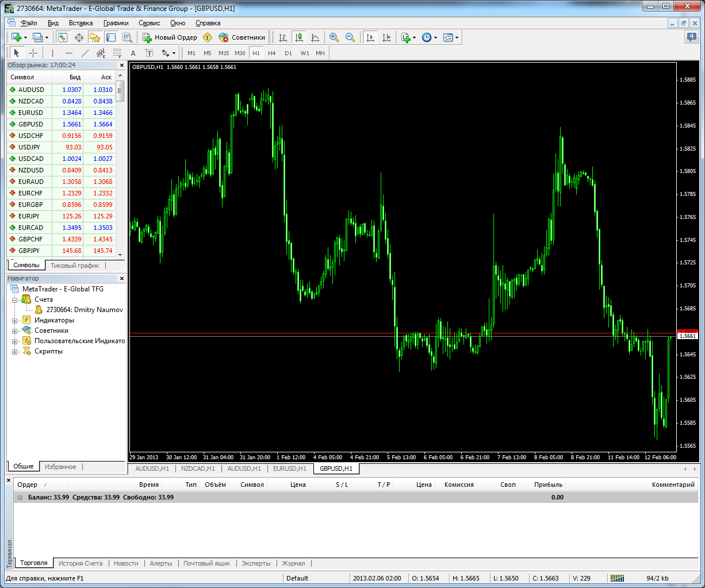Image resolution: width=705 pixels, height=588 pixels.
Task: Select the horizontal line tool
Action: coord(68,53)
